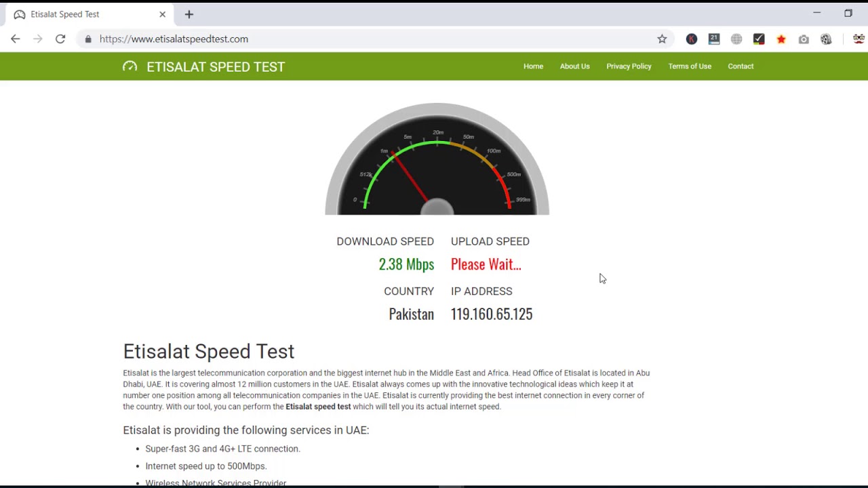
Task: Restore down the browser window
Action: click(x=848, y=13)
